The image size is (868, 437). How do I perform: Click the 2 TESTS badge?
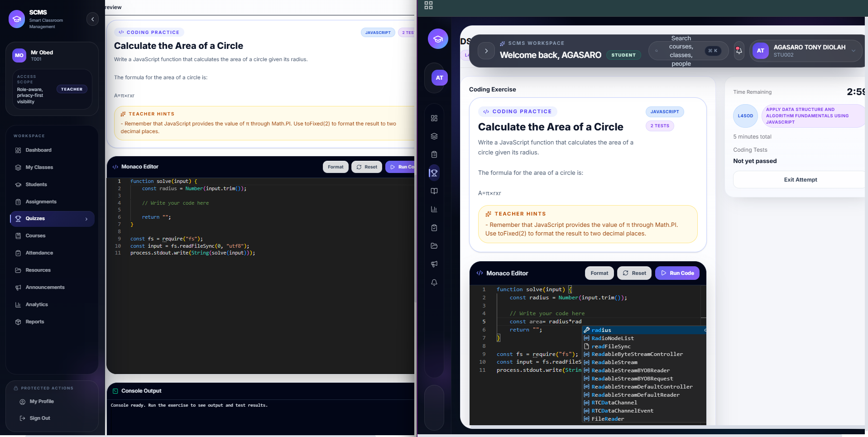660,126
